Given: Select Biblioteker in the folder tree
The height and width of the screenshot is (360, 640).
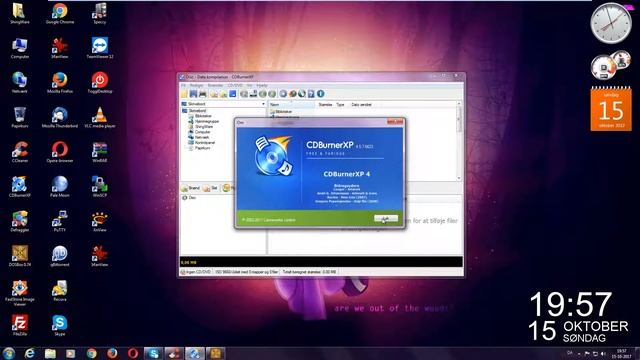Looking at the screenshot, I should 203,116.
